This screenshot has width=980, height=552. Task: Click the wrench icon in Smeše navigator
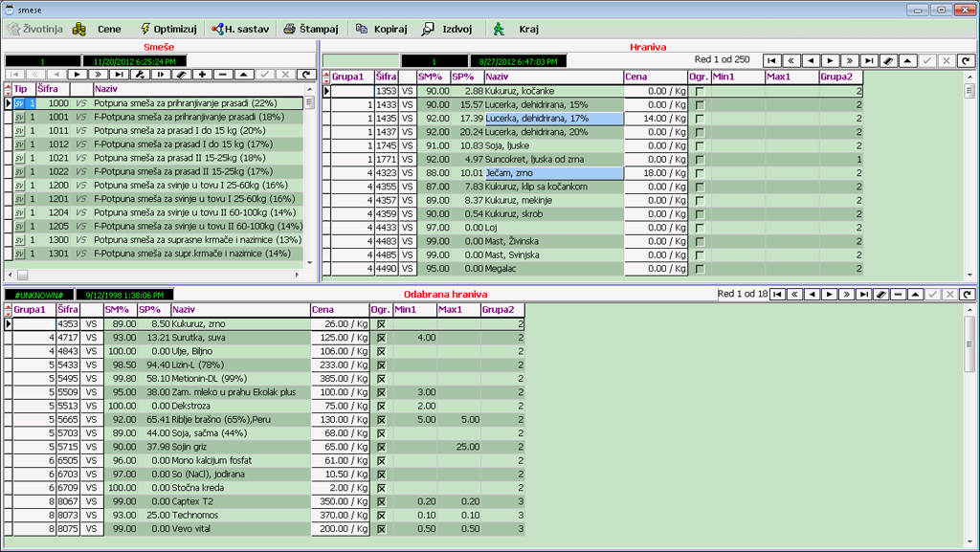pos(139,74)
